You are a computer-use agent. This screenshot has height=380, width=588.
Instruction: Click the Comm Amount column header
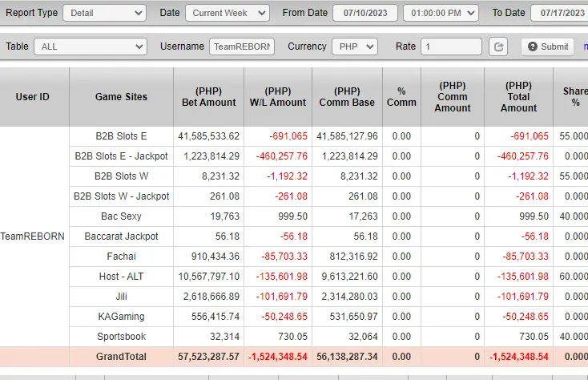pos(453,97)
